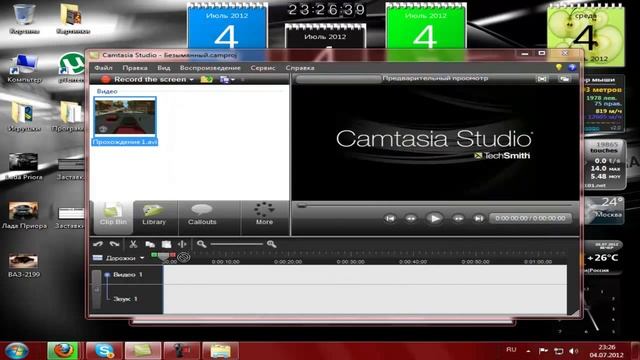Open the Produce and share dropdown arrow

pyautogui.click(x=233, y=80)
